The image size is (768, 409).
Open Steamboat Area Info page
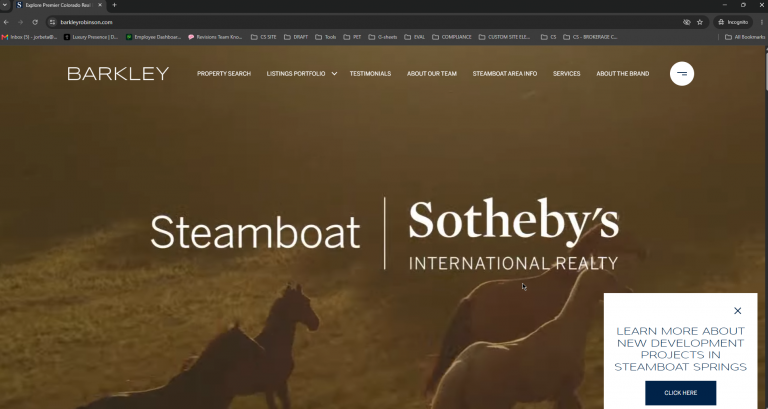505,73
